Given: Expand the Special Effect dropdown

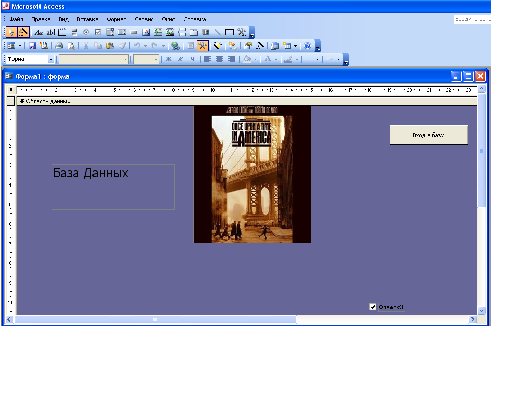Looking at the screenshot, I should click(338, 59).
